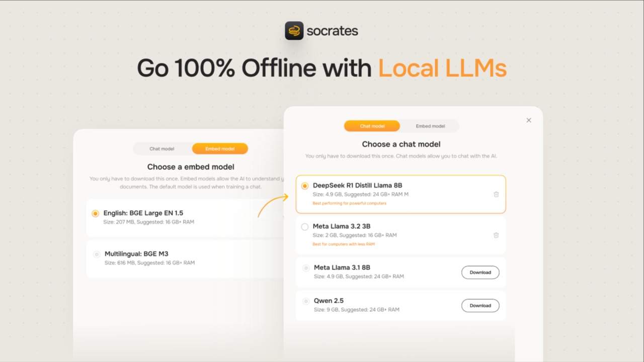Select the Qwen 2.5 radio button
This screenshot has width=644, height=362.
point(306,301)
